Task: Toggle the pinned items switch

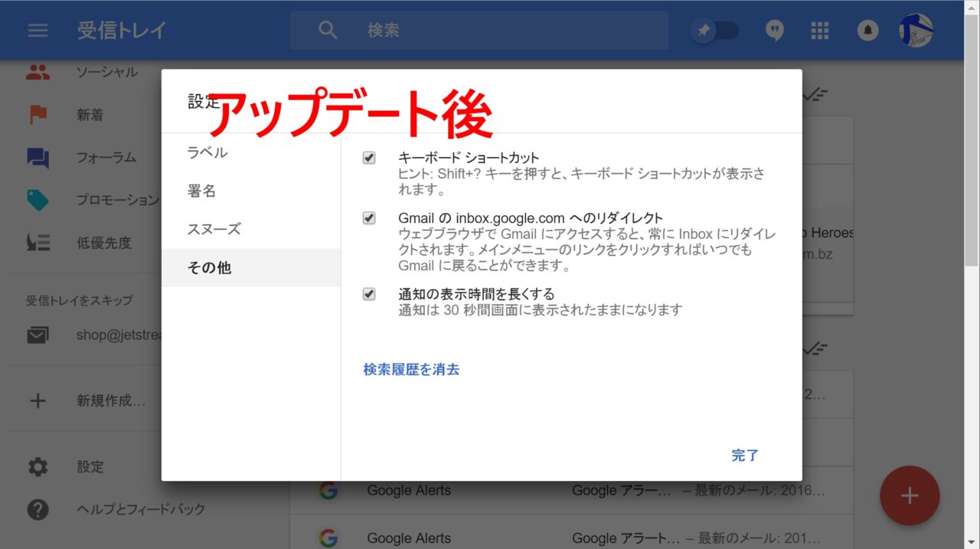Action: coord(714,31)
